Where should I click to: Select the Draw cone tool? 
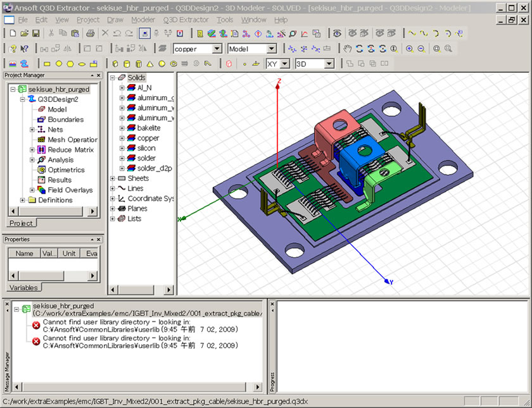150,64
